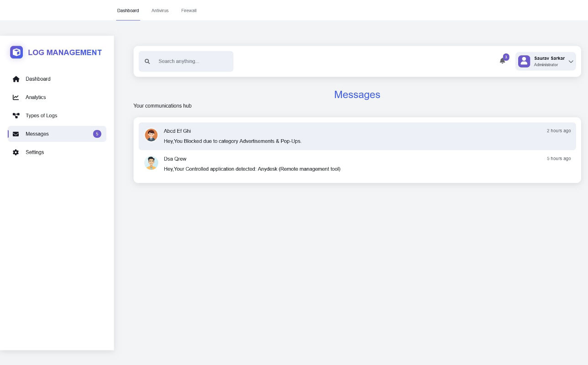Open notifications via the bell icon
The height and width of the screenshot is (365, 588).
click(x=502, y=61)
